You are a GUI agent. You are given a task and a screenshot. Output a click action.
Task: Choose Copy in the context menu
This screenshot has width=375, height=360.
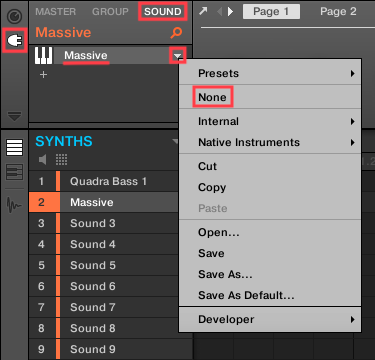point(270,187)
